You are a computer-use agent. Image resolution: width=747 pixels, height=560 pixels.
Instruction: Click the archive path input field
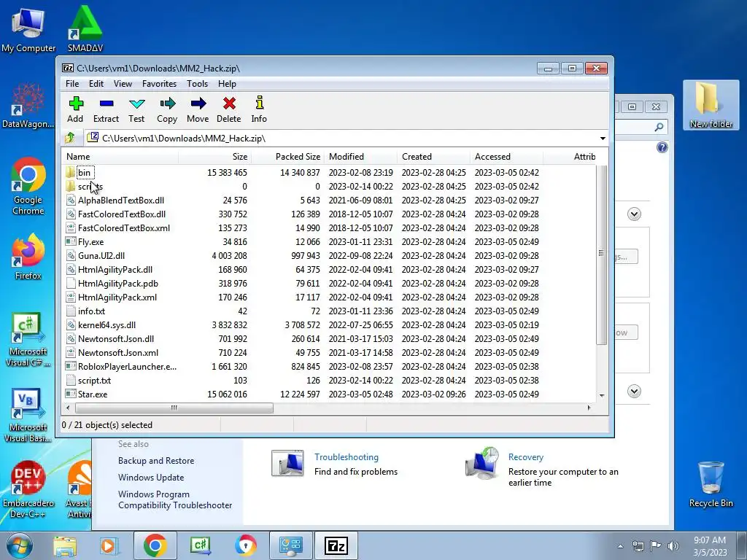[342, 138]
